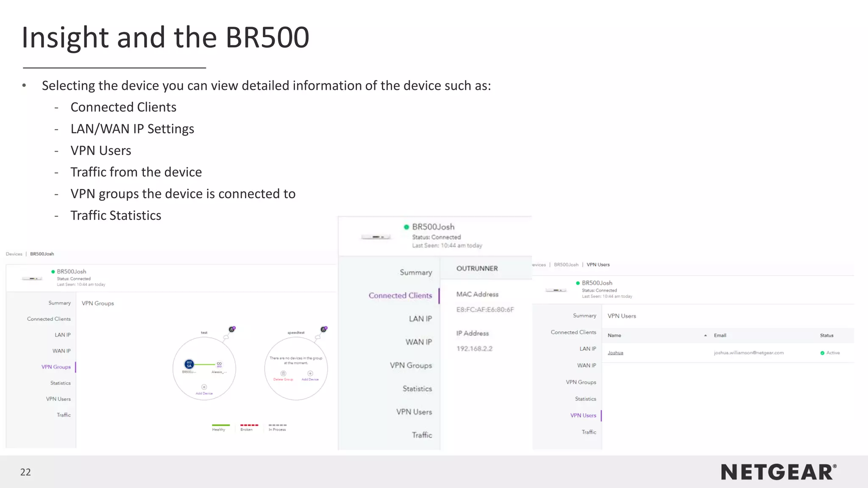Click the plus Add Device icon in speedtest group
Image resolution: width=868 pixels, height=488 pixels.
[x=310, y=373]
